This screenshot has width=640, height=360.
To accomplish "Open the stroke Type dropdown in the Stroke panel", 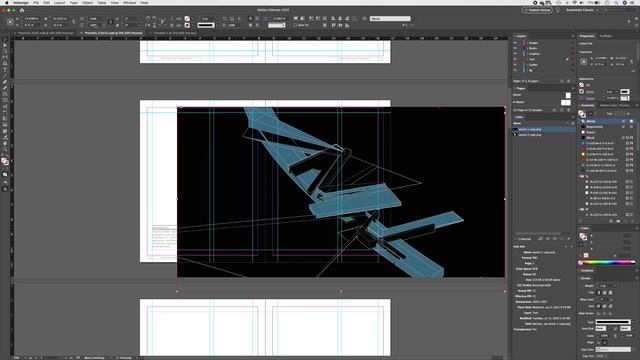I will pyautogui.click(x=613, y=322).
